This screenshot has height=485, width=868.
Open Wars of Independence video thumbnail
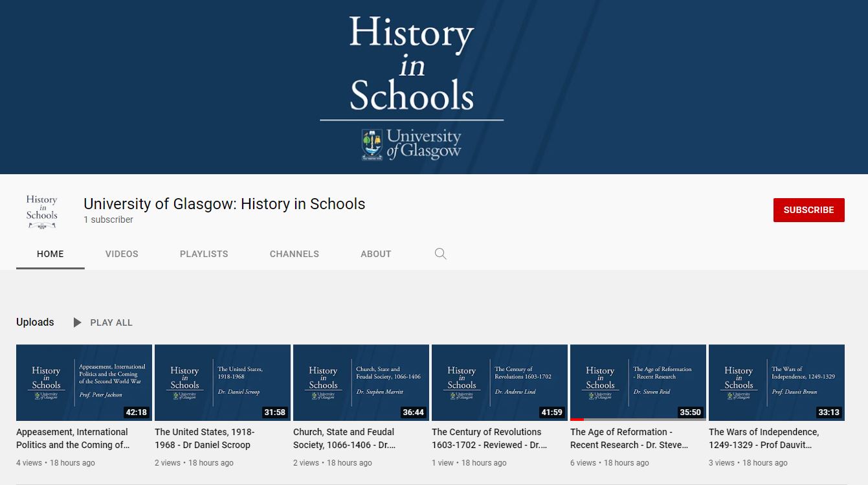777,383
